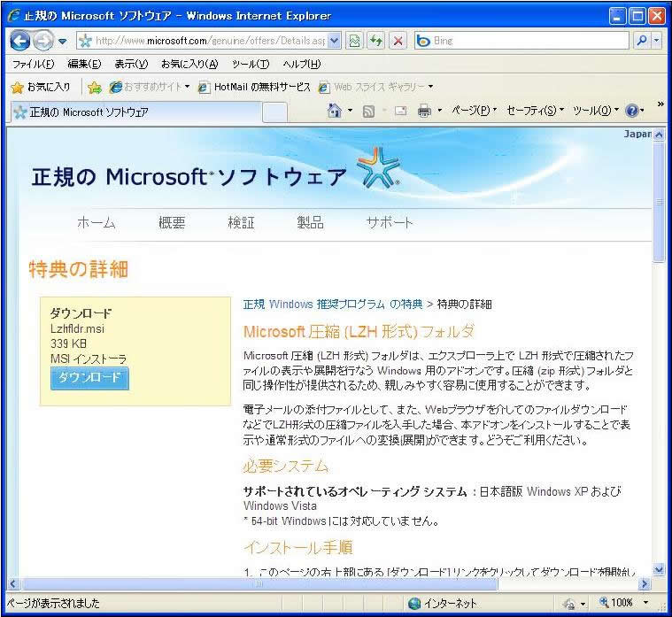The height and width of the screenshot is (617, 672).
Task: Click the vertical scrollbar down arrow
Action: coord(659,569)
